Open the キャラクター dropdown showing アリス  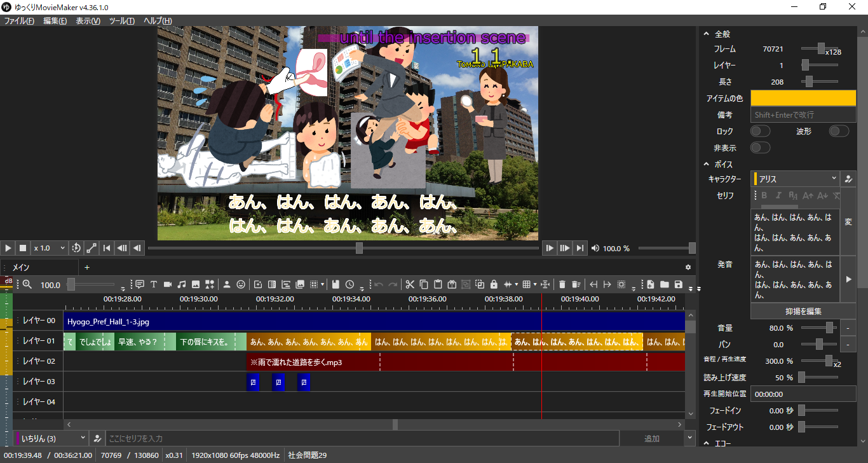795,179
